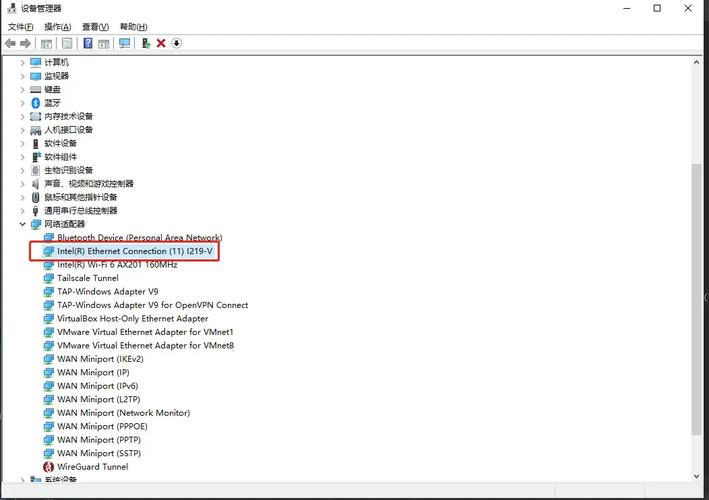Select VMware Virtual Ethernet Adapter for VMnet8
The height and width of the screenshot is (500, 709).
pyautogui.click(x=145, y=346)
